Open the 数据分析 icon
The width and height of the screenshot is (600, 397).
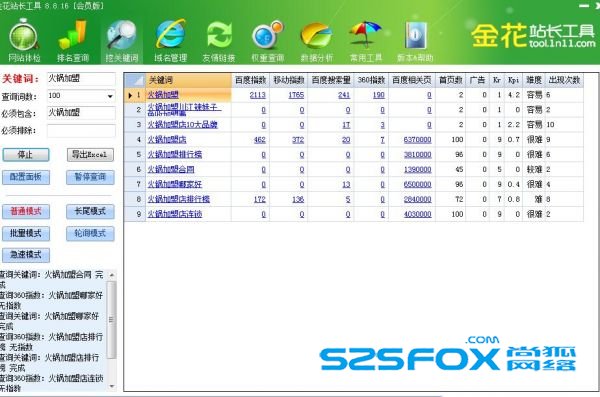(316, 42)
